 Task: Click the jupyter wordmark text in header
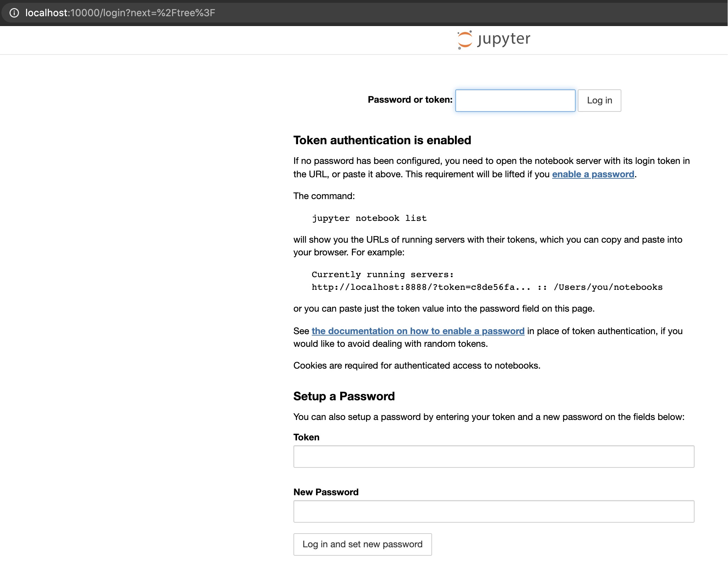click(504, 39)
